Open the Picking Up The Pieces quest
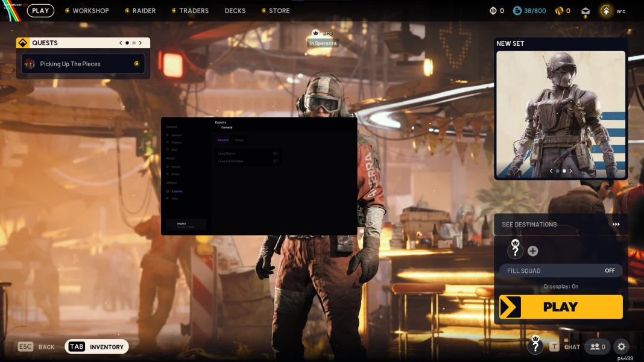The image size is (644, 362). (83, 64)
